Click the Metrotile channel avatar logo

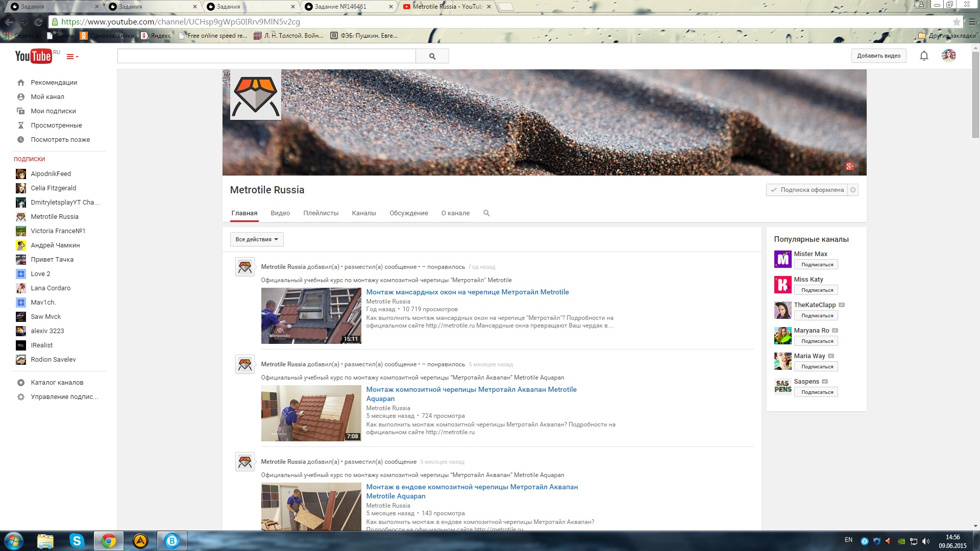pyautogui.click(x=256, y=95)
